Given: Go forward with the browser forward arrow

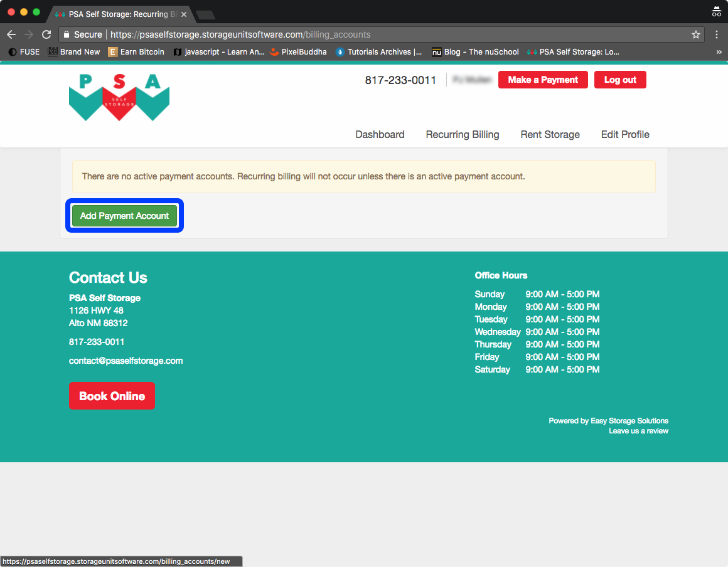Looking at the screenshot, I should click(x=29, y=34).
